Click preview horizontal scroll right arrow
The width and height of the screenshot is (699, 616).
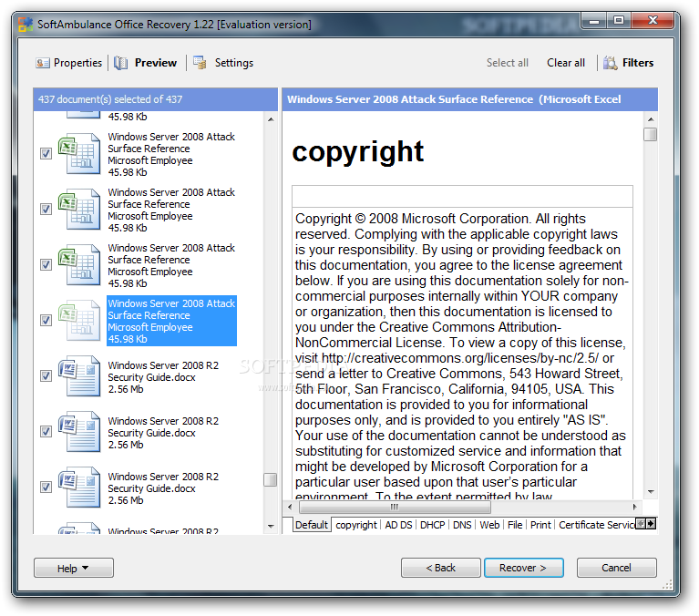coord(635,507)
